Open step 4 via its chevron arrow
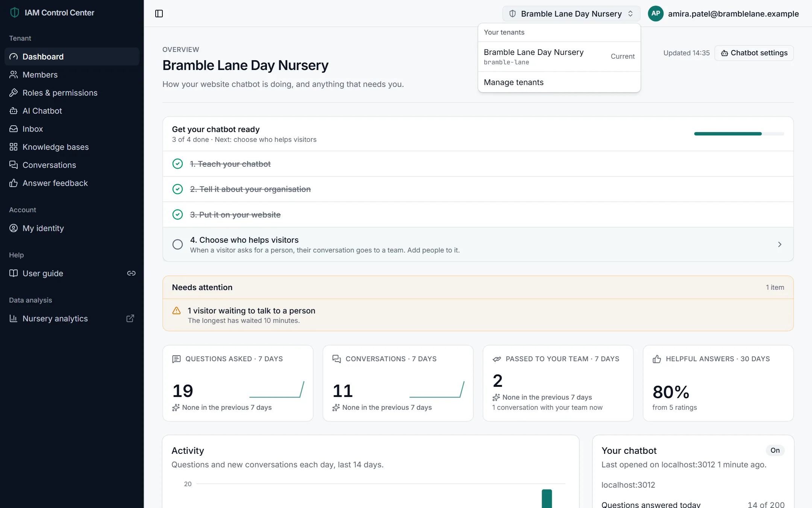Screen dimensions: 812x508 (780, 245)
